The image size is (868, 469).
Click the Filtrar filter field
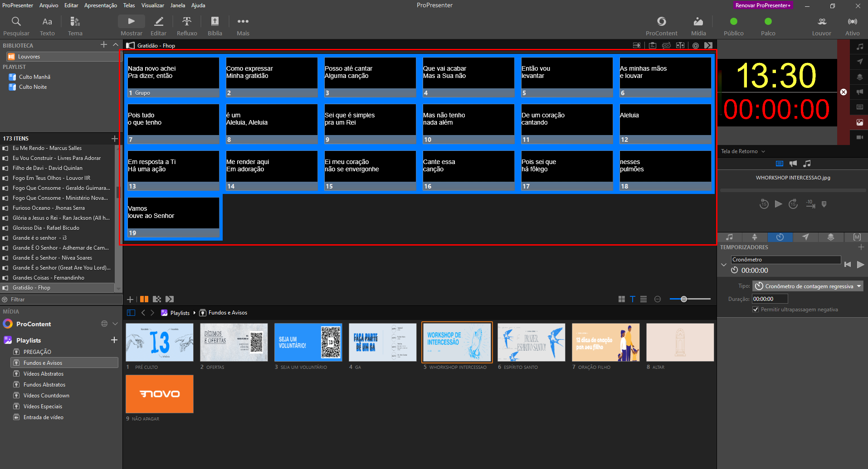[x=61, y=300]
